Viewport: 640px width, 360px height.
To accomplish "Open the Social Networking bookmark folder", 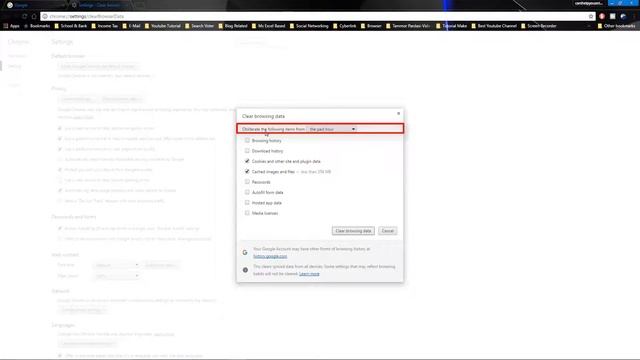I will point(309,26).
